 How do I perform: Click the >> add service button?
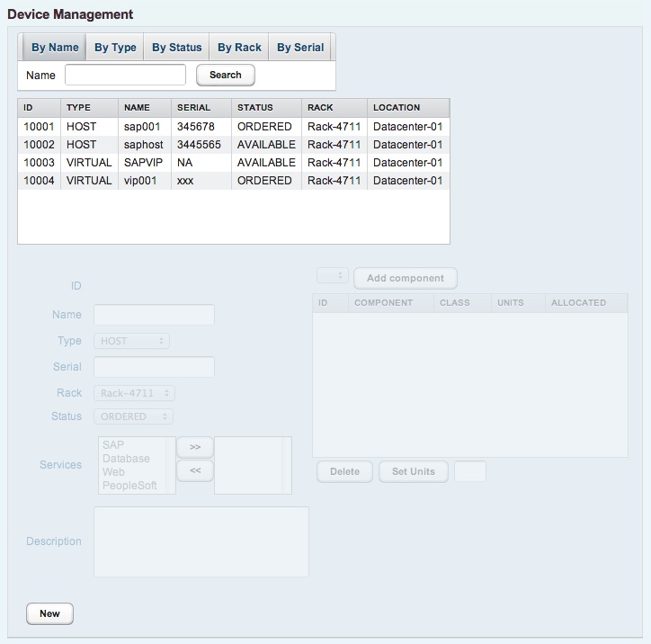coord(195,447)
